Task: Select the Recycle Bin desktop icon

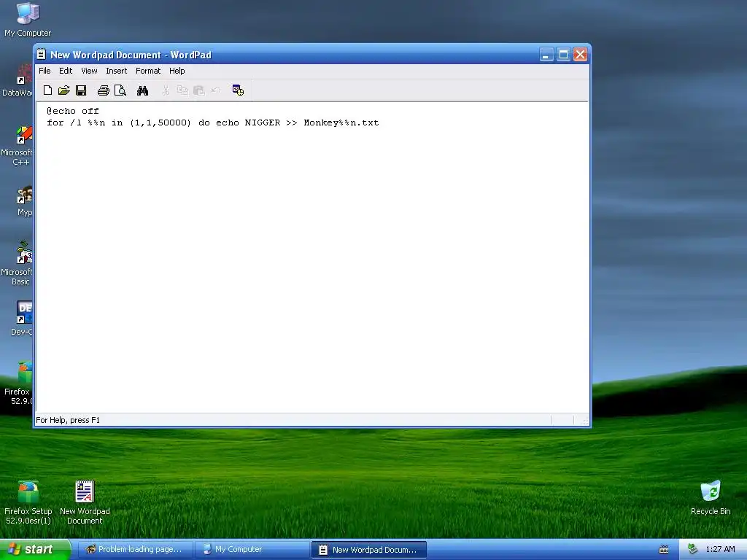Action: [711, 498]
